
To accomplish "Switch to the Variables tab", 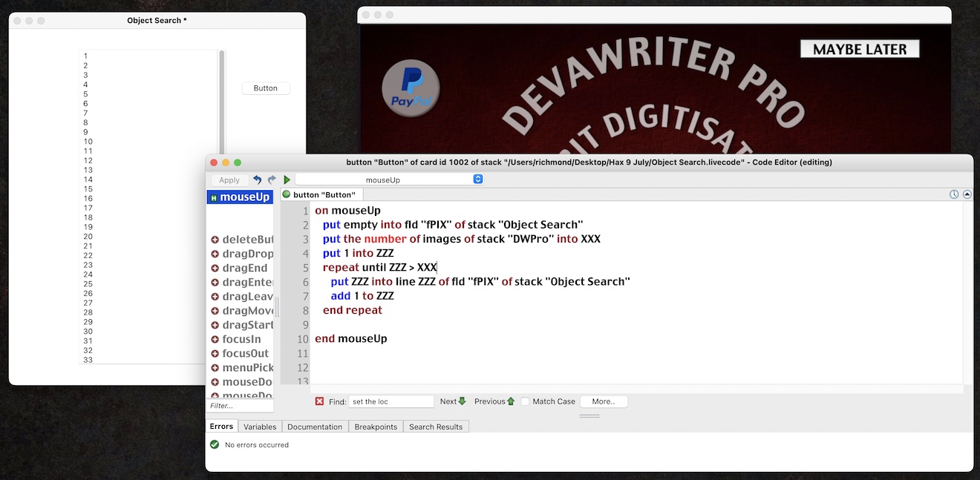I will point(260,427).
